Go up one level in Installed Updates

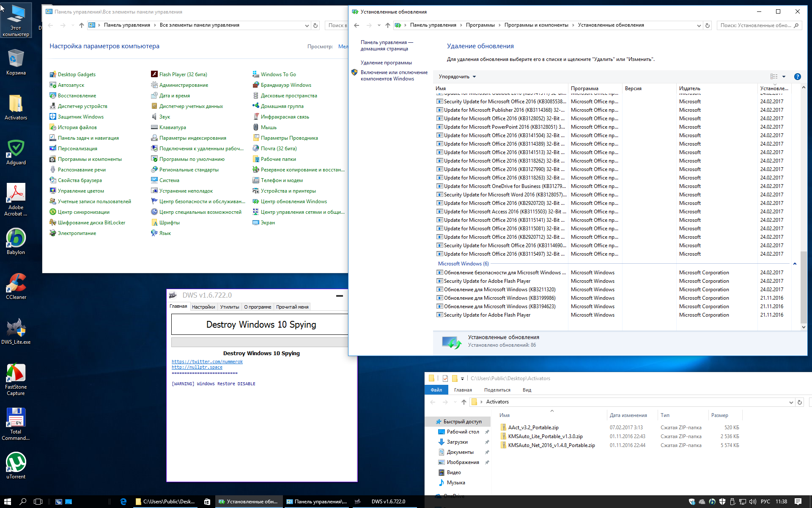(x=387, y=25)
